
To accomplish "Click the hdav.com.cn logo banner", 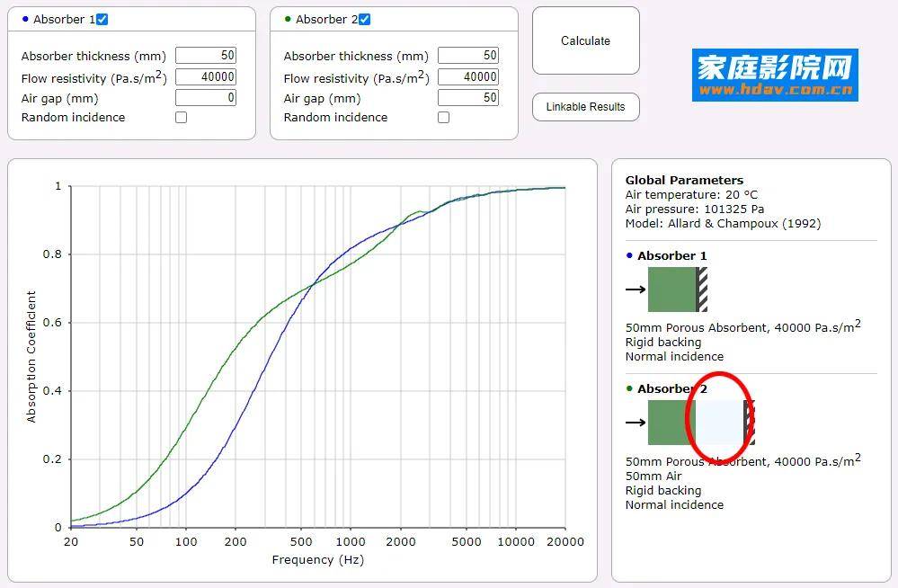I will (x=775, y=75).
